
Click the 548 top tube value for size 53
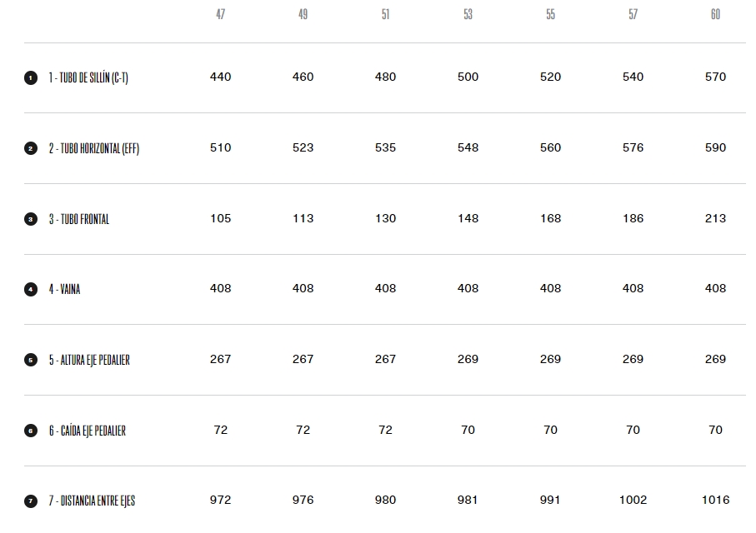tap(468, 147)
